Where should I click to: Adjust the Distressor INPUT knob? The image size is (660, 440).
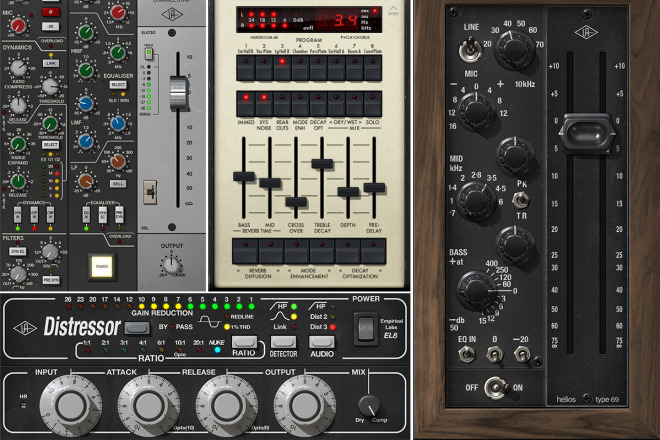click(x=70, y=406)
